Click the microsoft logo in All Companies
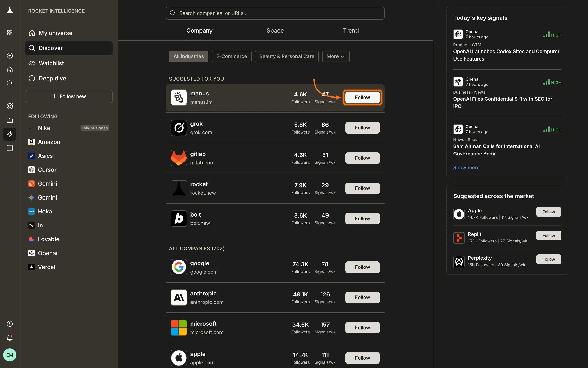Screen dimensions: 588x368 179,328
